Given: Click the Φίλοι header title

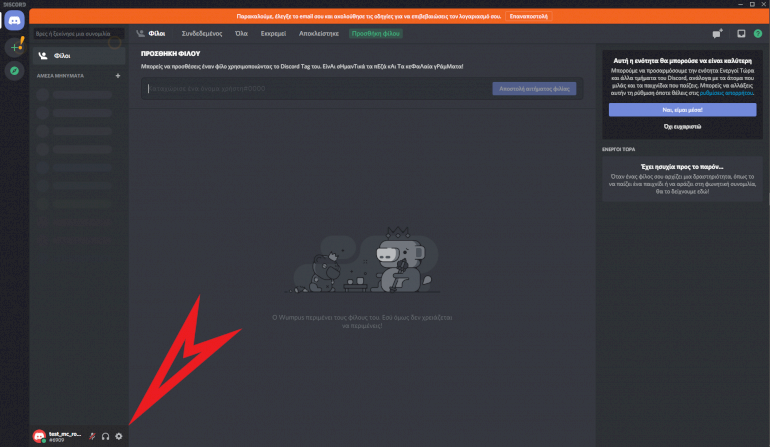Looking at the screenshot, I should coord(157,33).
